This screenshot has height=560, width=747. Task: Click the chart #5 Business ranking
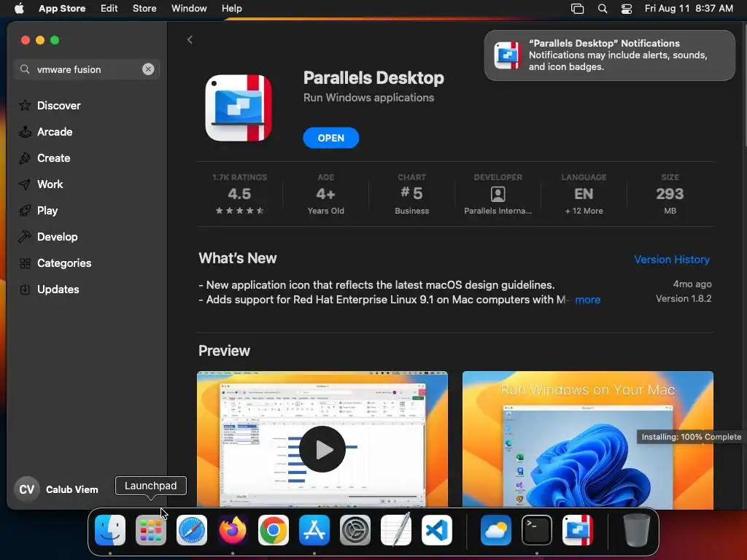[411, 194]
